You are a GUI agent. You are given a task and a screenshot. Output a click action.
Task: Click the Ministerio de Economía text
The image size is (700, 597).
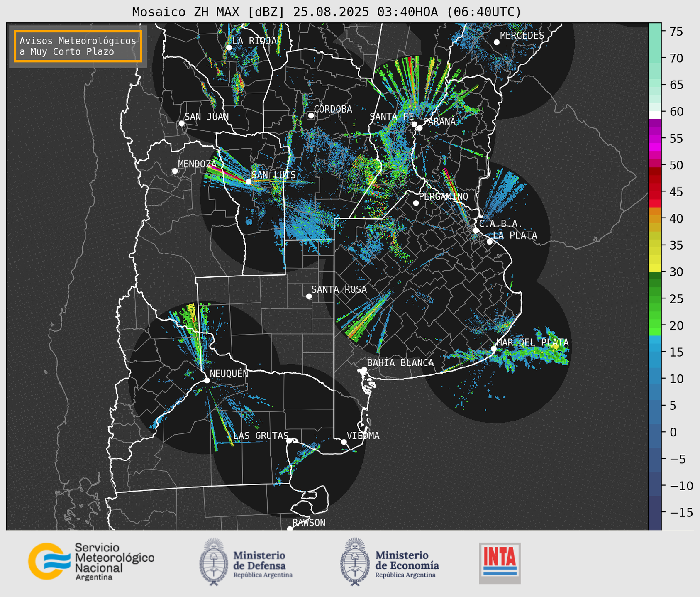tap(407, 560)
